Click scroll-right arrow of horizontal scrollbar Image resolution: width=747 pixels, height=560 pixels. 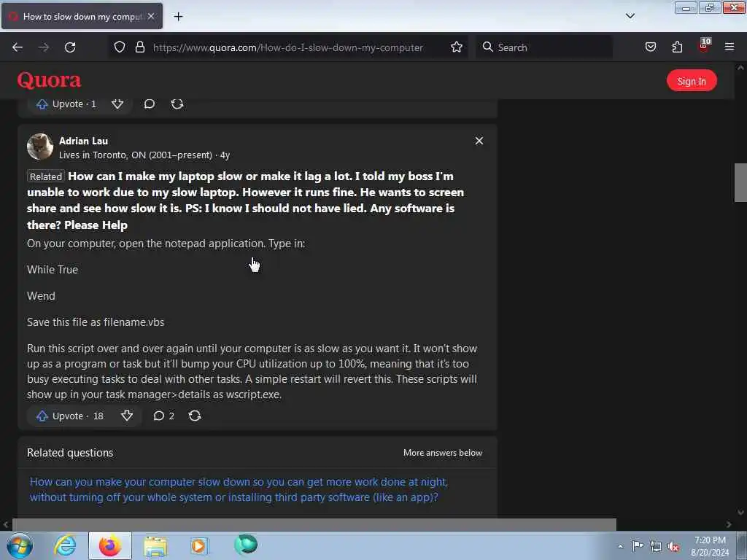point(729,524)
